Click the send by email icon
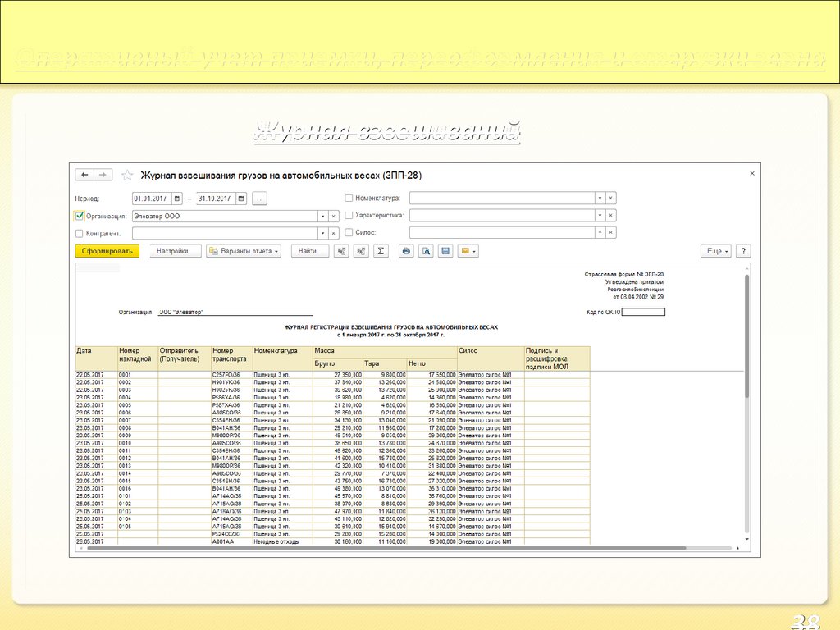The width and height of the screenshot is (840, 630). coord(468,251)
